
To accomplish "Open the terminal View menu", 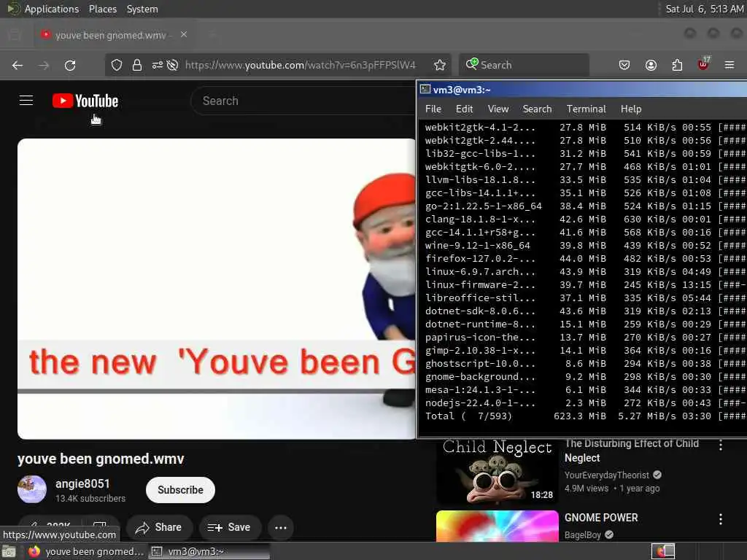I will (498, 109).
